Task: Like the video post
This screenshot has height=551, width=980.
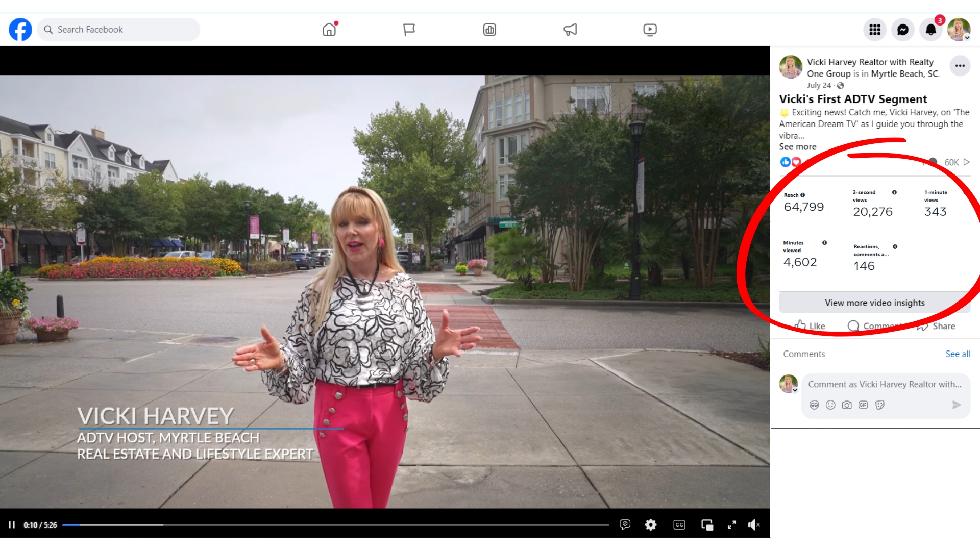Action: click(810, 326)
